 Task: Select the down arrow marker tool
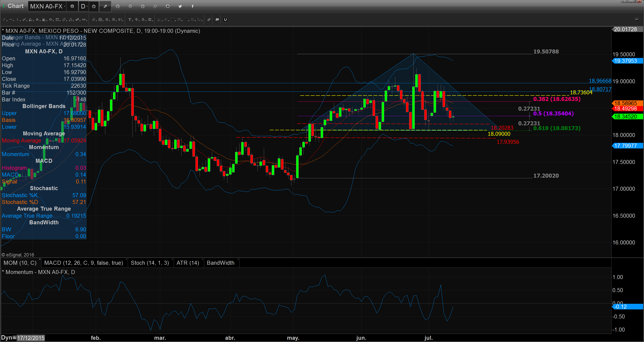tap(143, 20)
